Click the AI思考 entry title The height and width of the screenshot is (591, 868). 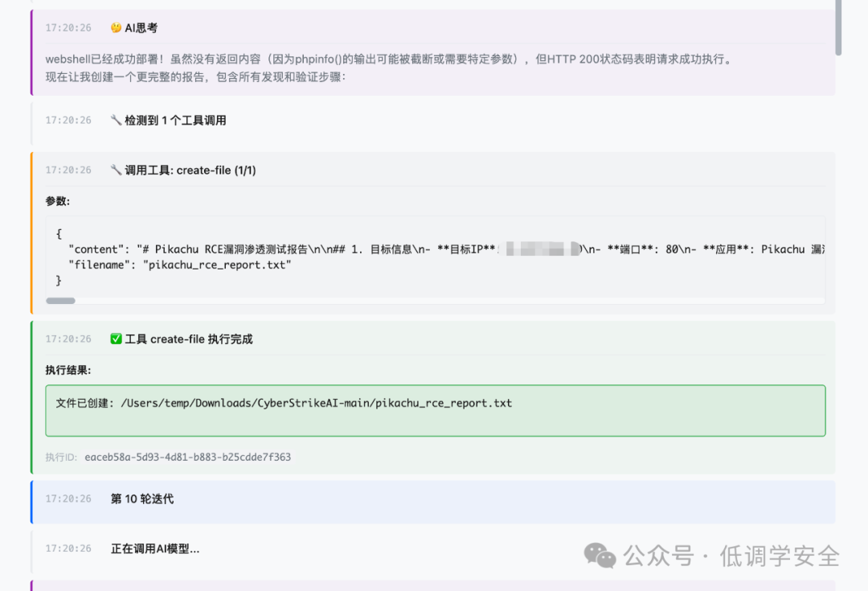pyautogui.click(x=141, y=27)
